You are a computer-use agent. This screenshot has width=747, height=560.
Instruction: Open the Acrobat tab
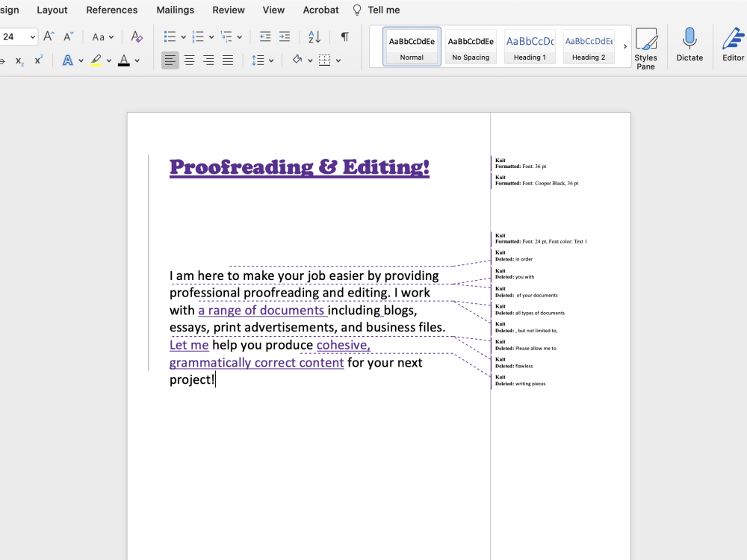tap(321, 10)
